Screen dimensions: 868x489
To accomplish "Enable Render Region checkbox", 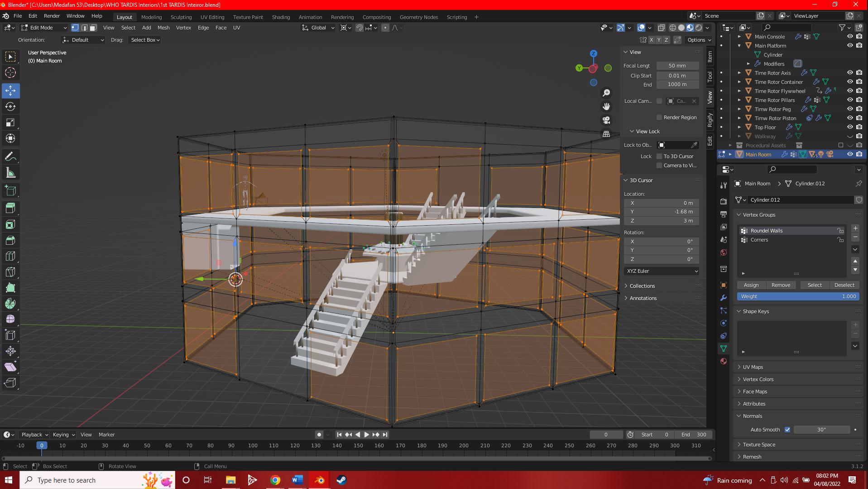I will [x=659, y=117].
